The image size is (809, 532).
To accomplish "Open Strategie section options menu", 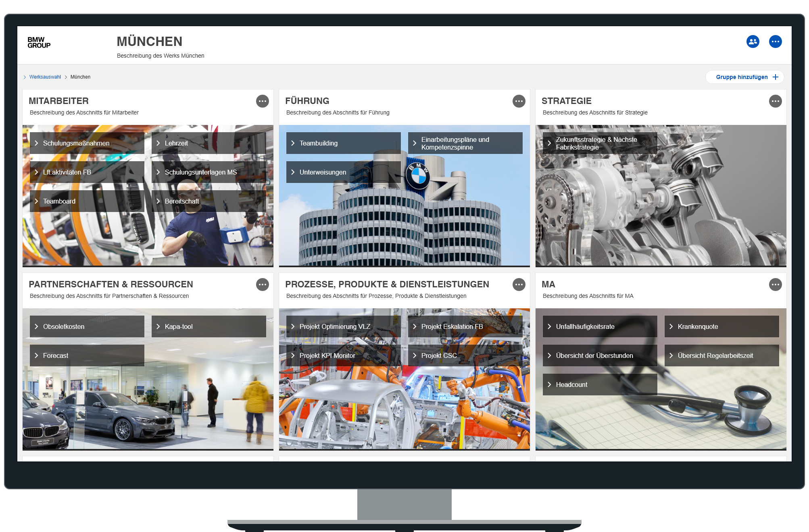I will coord(775,101).
